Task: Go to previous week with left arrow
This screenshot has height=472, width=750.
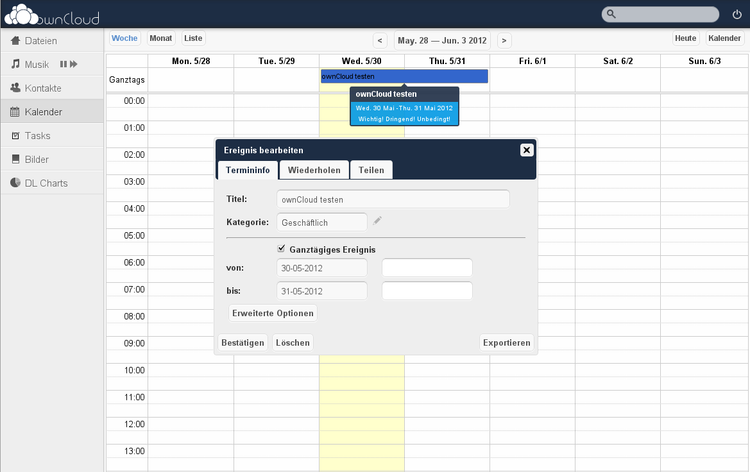Action: (x=380, y=40)
